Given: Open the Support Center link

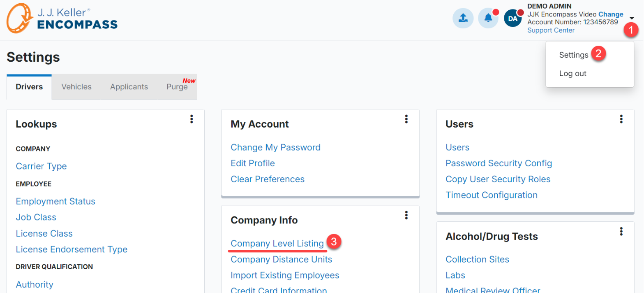Looking at the screenshot, I should 551,30.
